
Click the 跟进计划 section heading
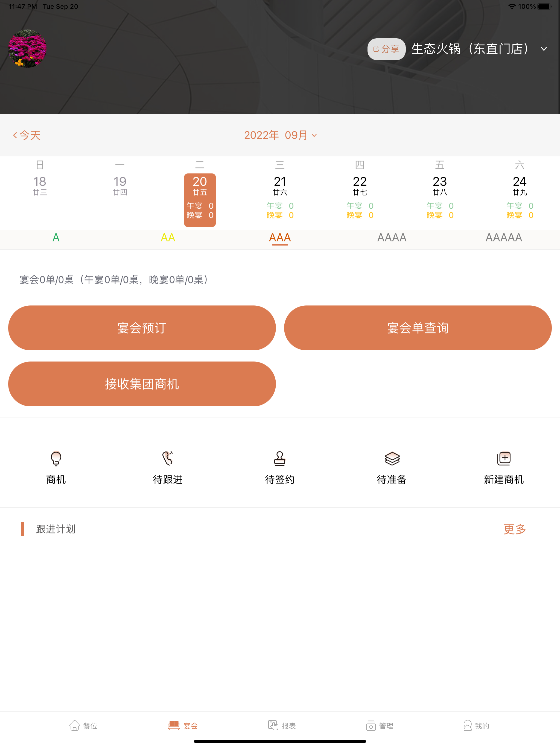56,529
